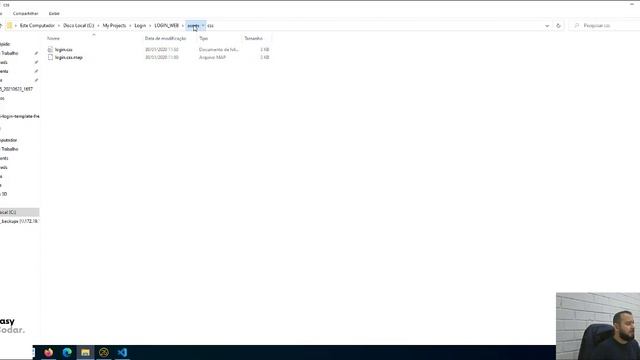Image resolution: width=640 pixels, height=360 pixels.
Task: Select the 3D objects item in sidebar
Action: point(4,194)
